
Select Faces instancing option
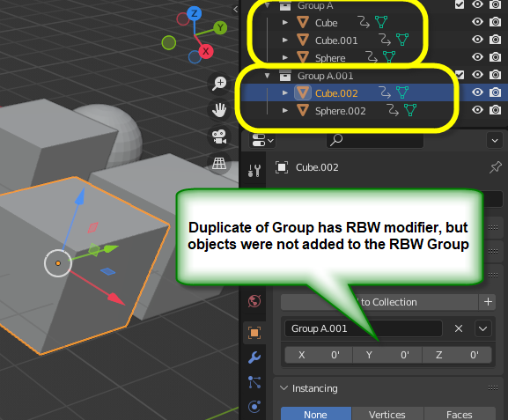pos(460,414)
